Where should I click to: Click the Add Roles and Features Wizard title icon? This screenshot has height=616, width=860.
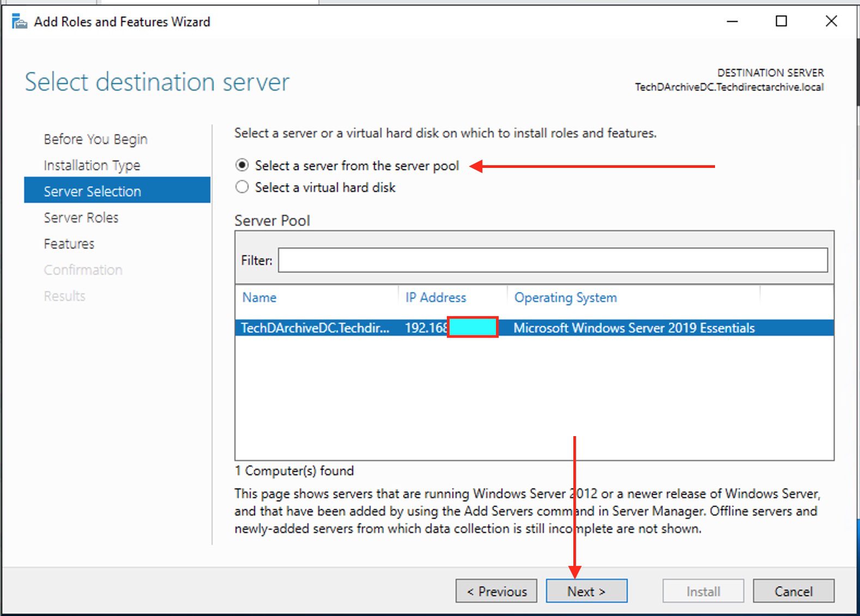tap(20, 22)
